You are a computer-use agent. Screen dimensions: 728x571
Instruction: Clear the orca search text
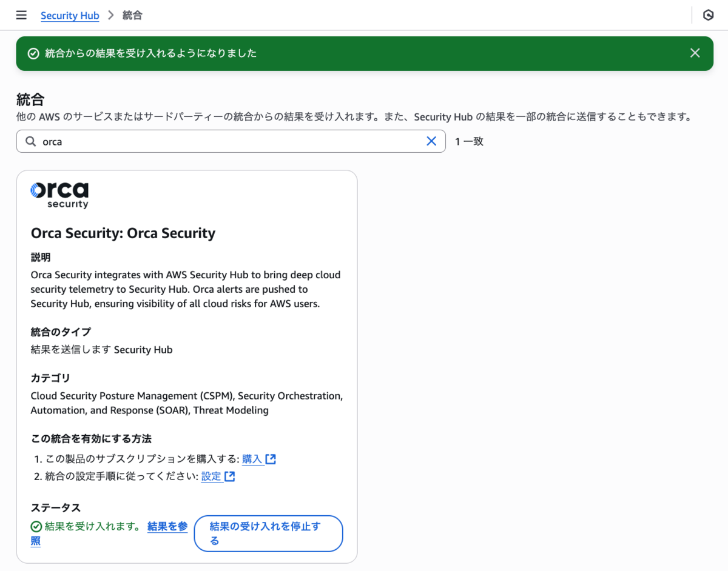431,141
